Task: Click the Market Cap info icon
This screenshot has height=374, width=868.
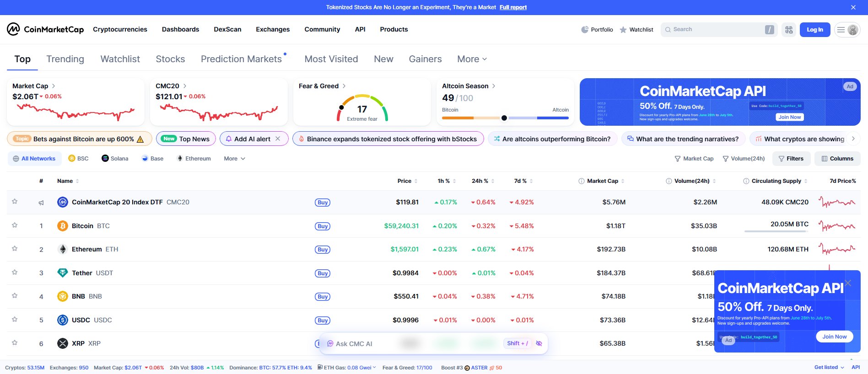Action: (x=582, y=181)
